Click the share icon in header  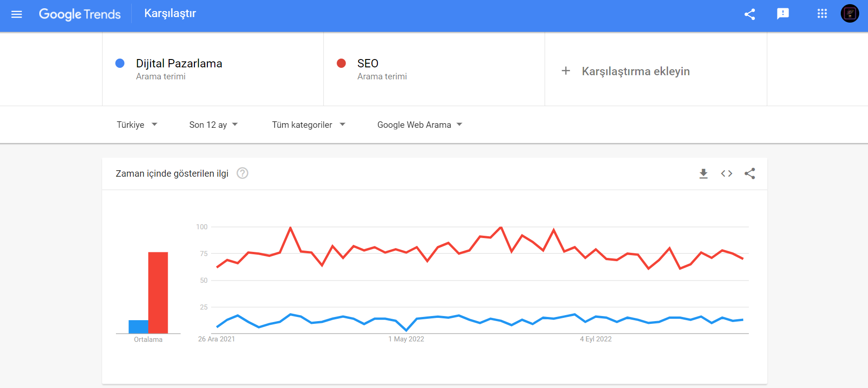(750, 14)
